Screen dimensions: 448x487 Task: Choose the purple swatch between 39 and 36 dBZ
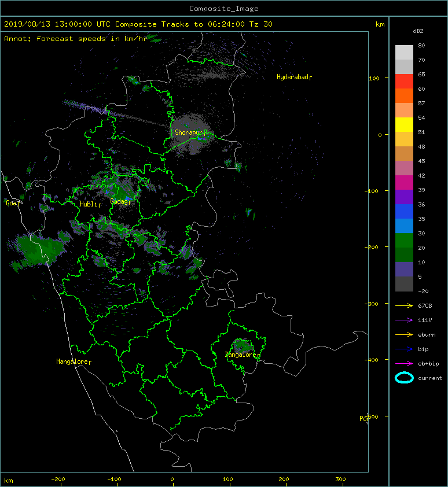[404, 197]
